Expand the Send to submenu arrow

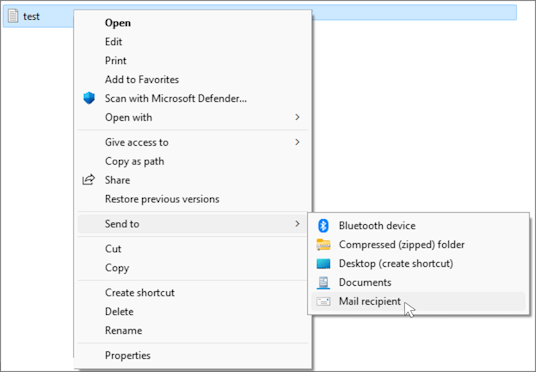click(x=297, y=224)
